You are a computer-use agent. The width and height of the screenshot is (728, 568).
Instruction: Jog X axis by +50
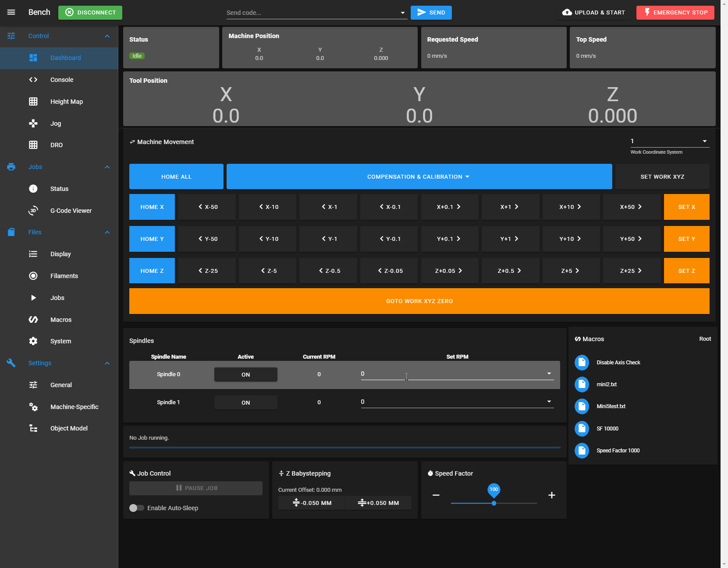point(632,207)
